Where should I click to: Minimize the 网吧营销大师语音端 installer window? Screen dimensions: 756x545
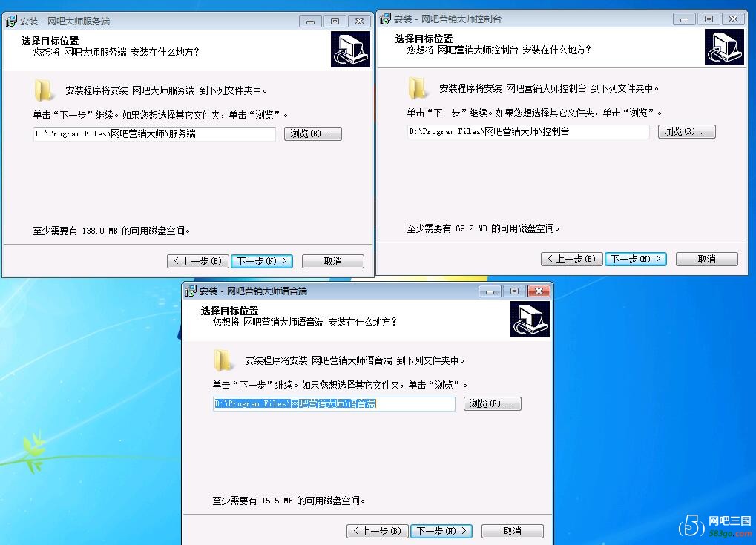(x=490, y=291)
